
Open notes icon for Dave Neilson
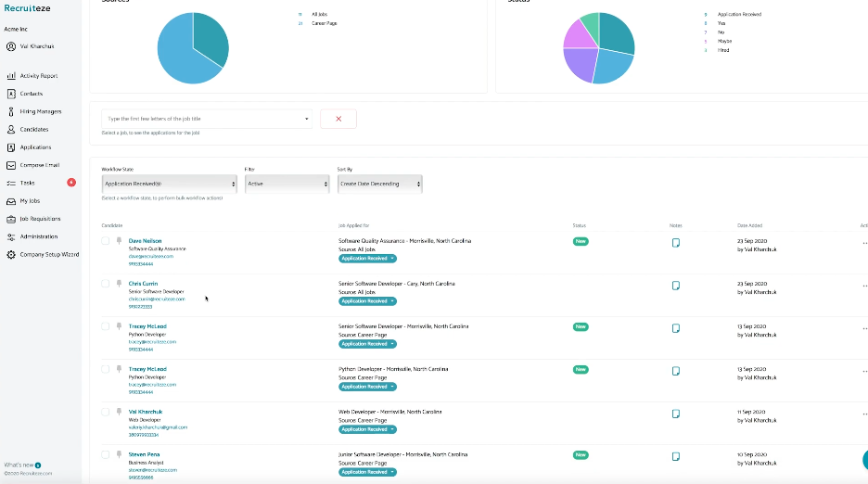675,243
